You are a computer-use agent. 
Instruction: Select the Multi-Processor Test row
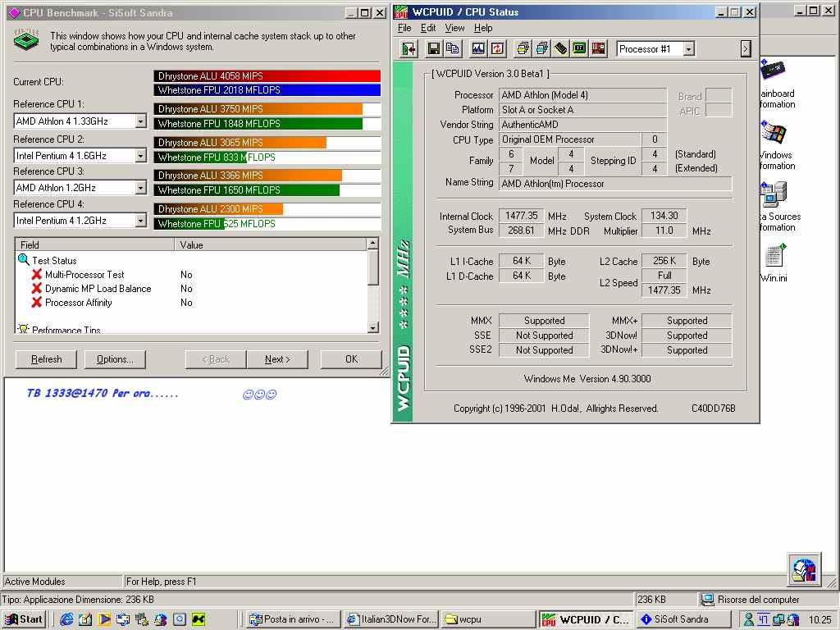[x=191, y=274]
